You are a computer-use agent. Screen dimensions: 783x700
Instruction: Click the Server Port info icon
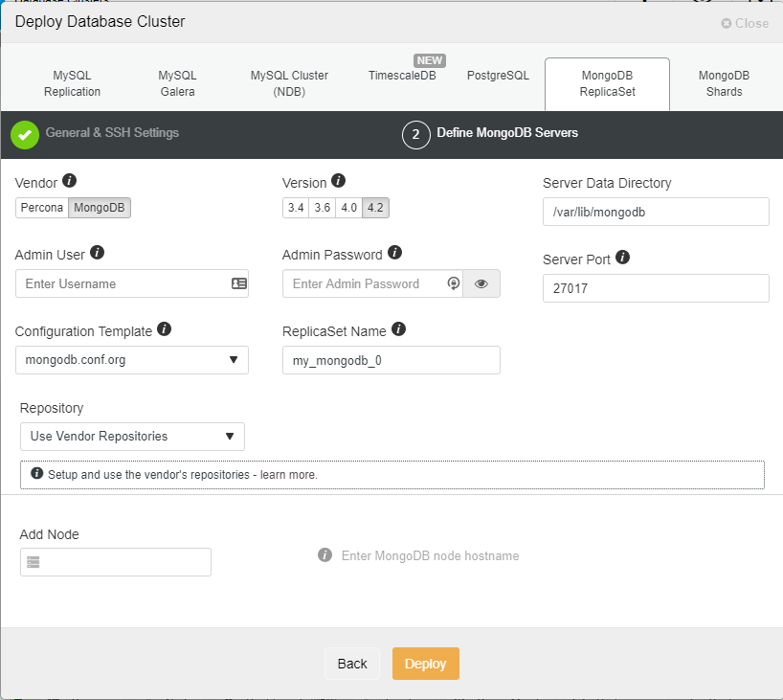pyautogui.click(x=622, y=258)
